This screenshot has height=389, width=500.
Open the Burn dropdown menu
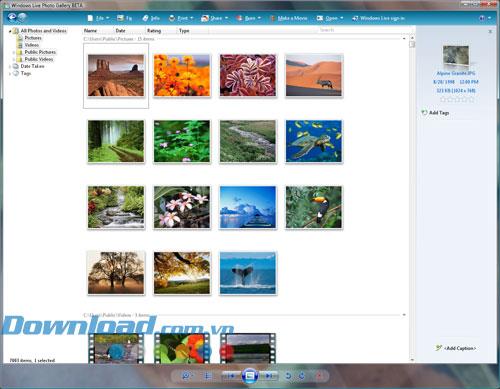click(x=248, y=18)
